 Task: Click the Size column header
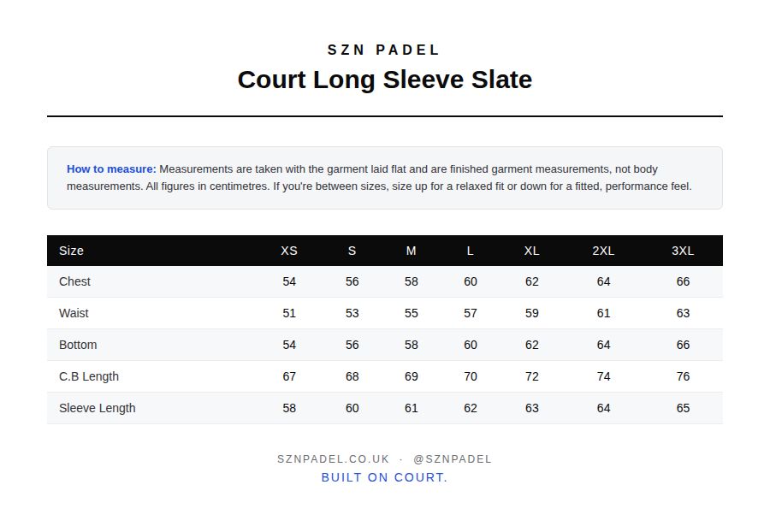[71, 251]
